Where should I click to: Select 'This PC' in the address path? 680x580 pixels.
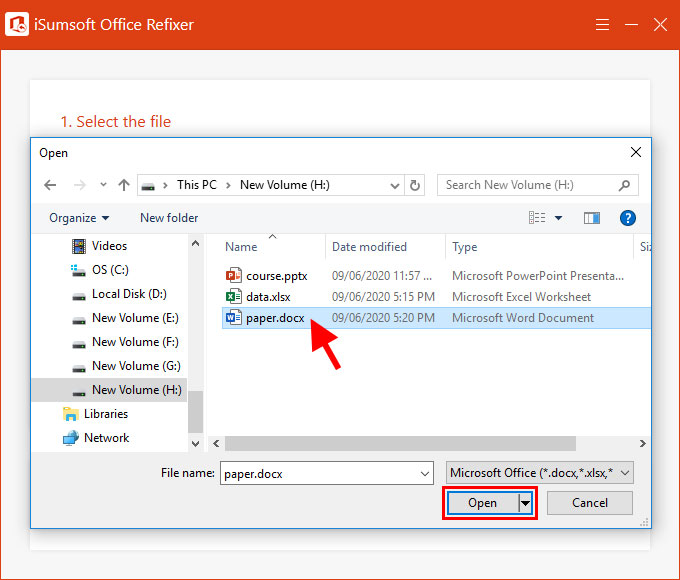196,185
